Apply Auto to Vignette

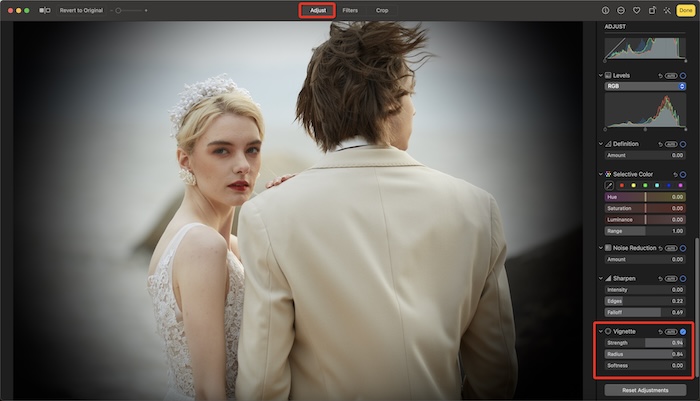tap(671, 332)
